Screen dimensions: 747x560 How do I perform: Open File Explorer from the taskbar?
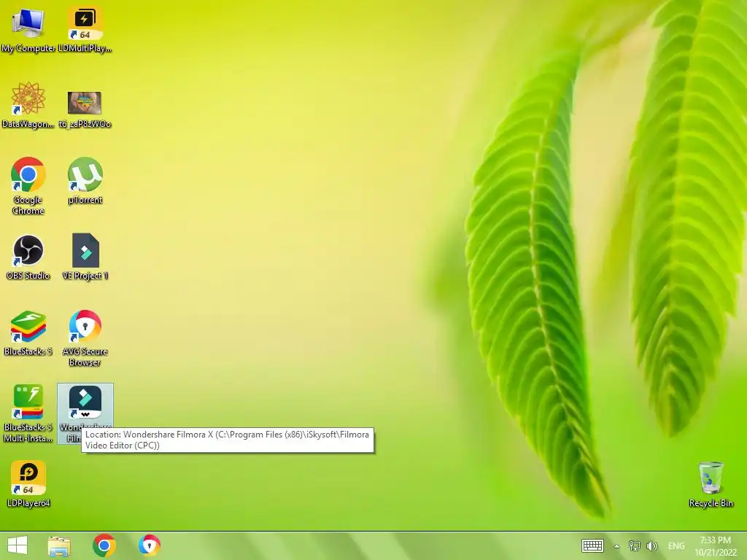59,545
